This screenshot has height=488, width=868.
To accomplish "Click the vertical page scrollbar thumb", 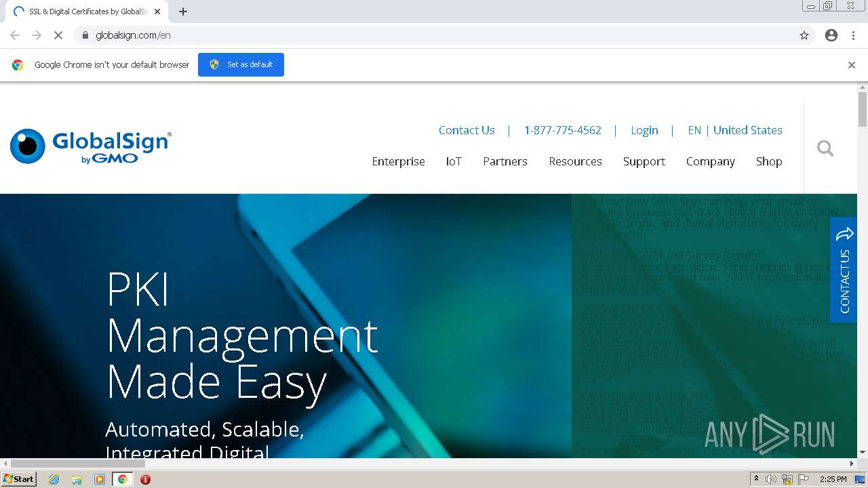I will [x=863, y=109].
